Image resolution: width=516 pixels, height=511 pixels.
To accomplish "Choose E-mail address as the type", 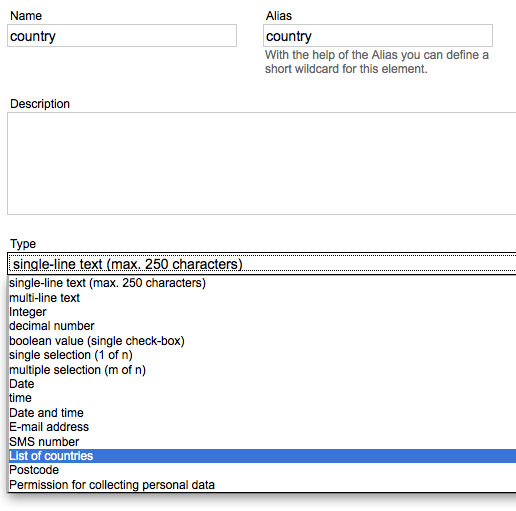I will [262, 427].
